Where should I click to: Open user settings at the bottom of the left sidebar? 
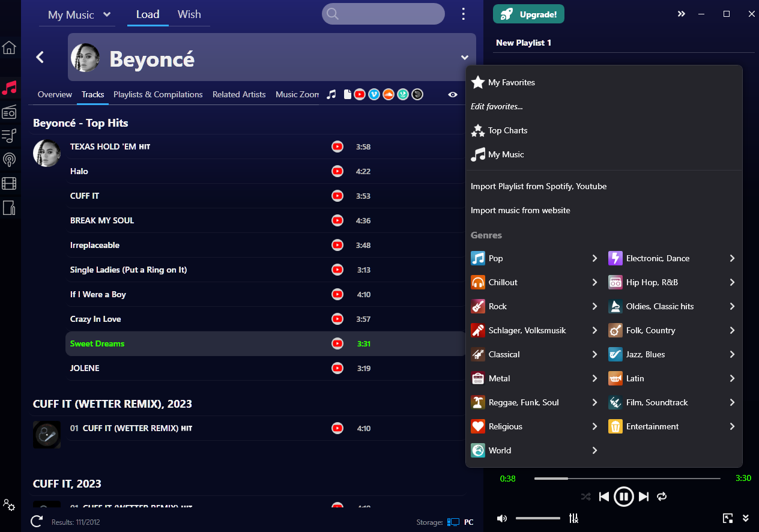(x=9, y=505)
